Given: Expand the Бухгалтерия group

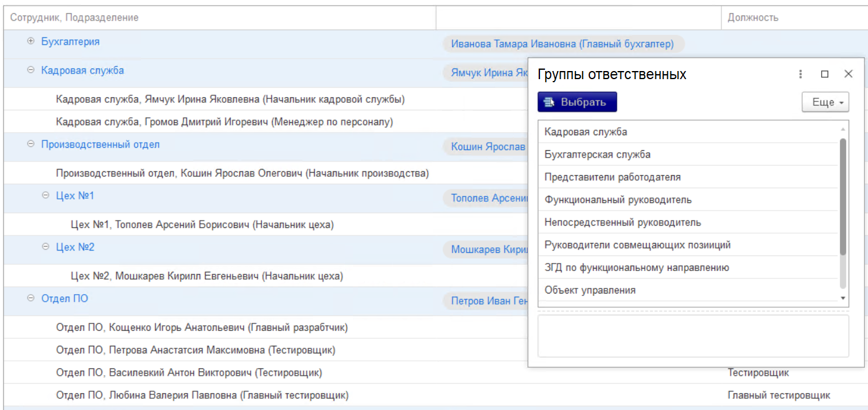Looking at the screenshot, I should tap(31, 41).
